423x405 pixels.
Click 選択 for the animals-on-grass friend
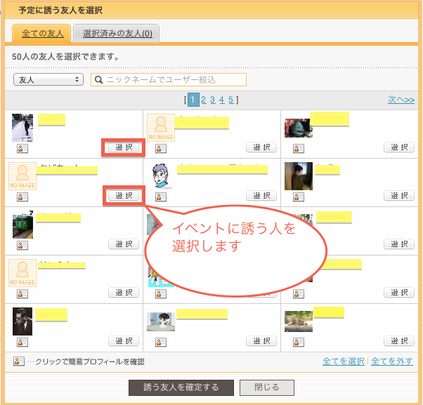coord(399,341)
